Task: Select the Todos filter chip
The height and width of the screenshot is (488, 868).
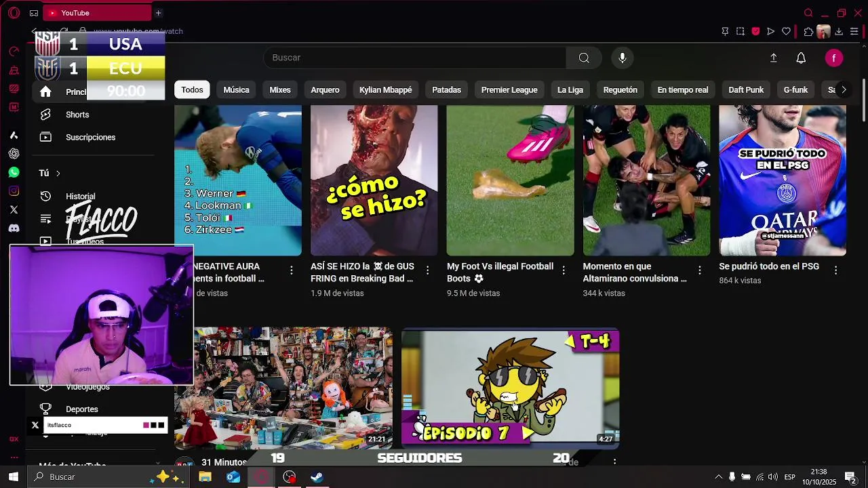Action: [192, 89]
